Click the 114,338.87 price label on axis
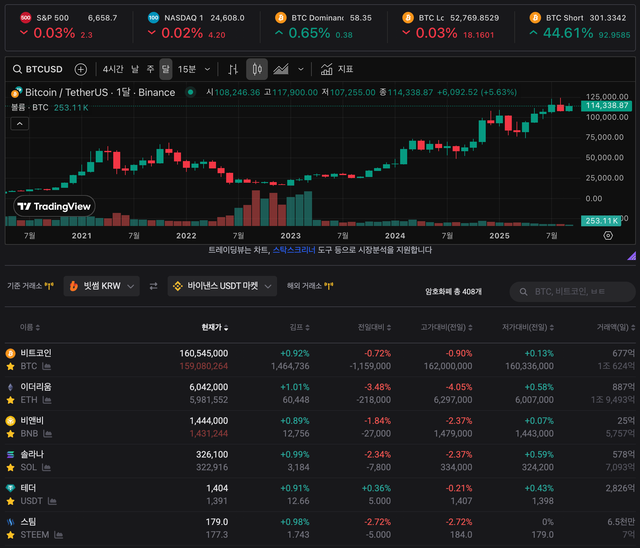 tap(608, 105)
